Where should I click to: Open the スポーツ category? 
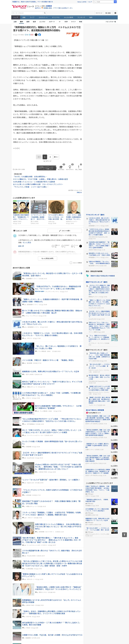point(52,22)
